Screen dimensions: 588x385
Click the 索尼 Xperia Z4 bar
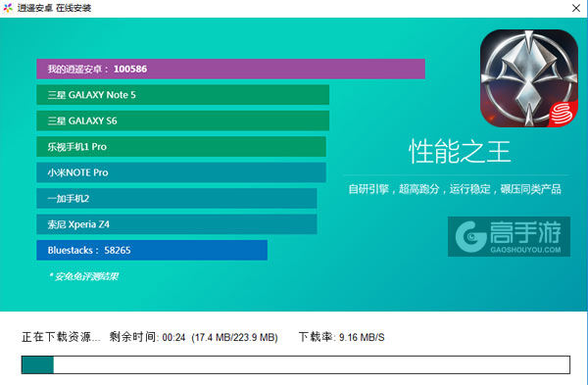[176, 224]
